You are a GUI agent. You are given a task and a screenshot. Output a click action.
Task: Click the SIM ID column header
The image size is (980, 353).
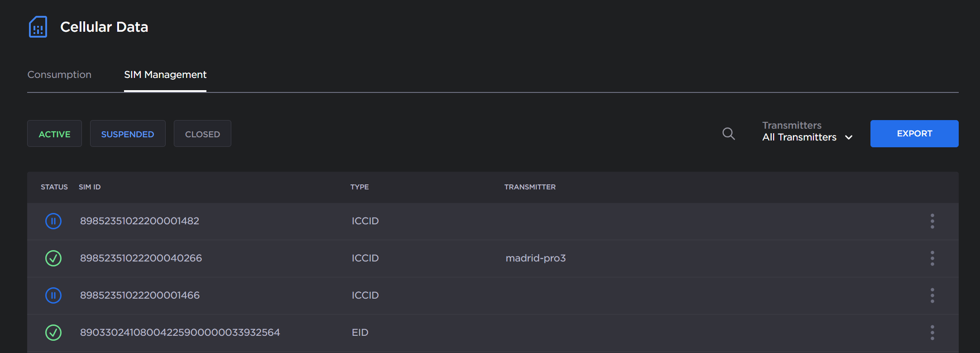point(90,187)
